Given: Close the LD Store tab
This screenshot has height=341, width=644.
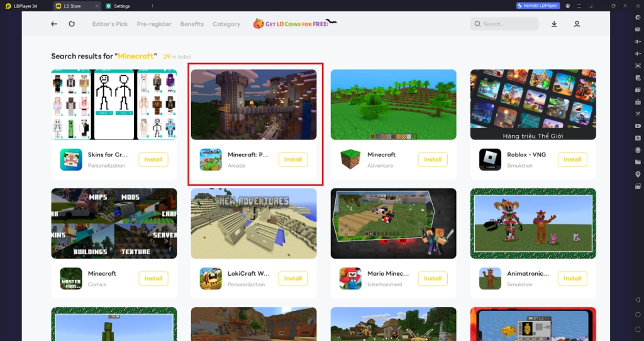Looking at the screenshot, I should pos(97,6).
